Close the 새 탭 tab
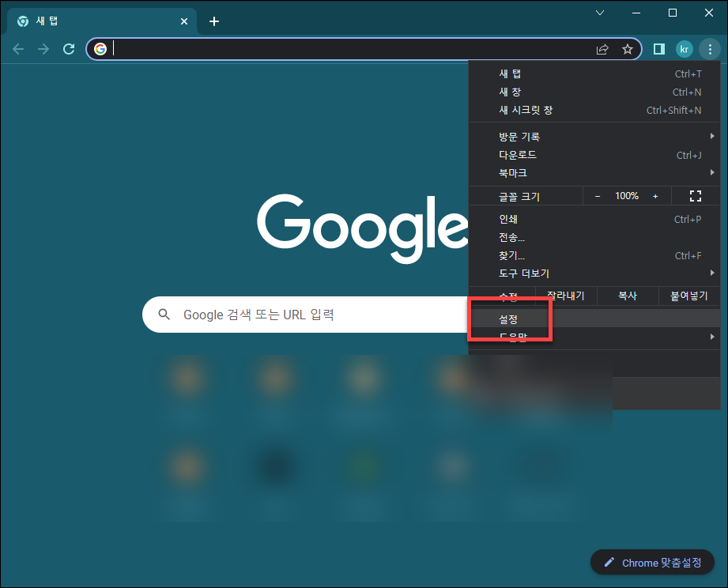The height and width of the screenshot is (588, 728). tap(184, 21)
